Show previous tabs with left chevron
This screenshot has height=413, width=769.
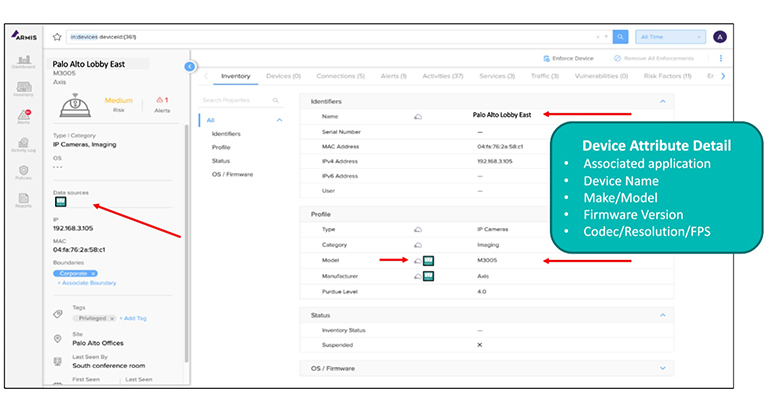tap(206, 76)
